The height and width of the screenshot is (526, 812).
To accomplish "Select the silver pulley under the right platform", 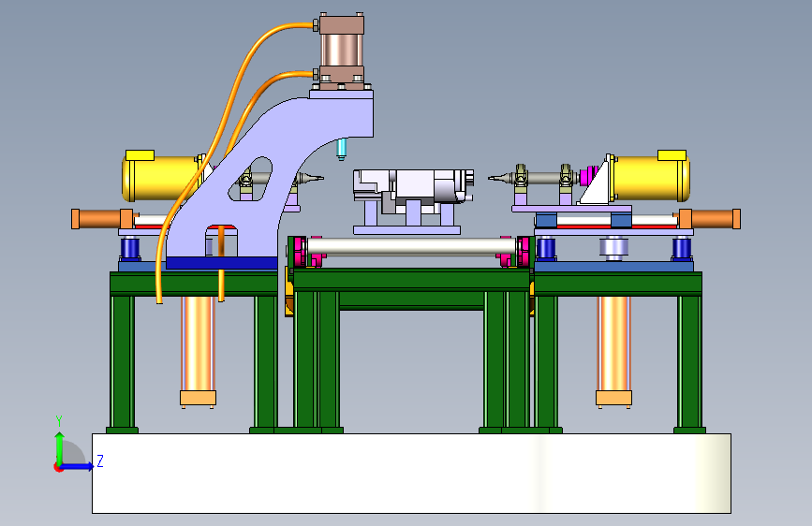I will pos(613,248).
